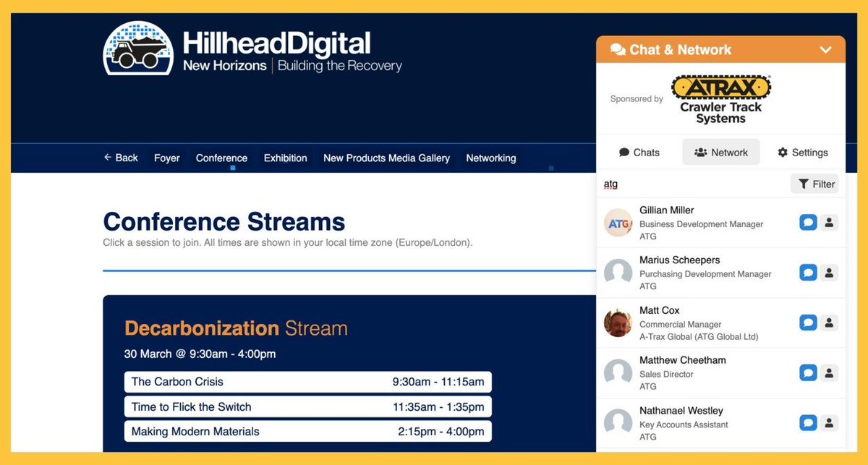Click 'Sales Director' text
The width and height of the screenshot is (868, 465).
(x=666, y=374)
